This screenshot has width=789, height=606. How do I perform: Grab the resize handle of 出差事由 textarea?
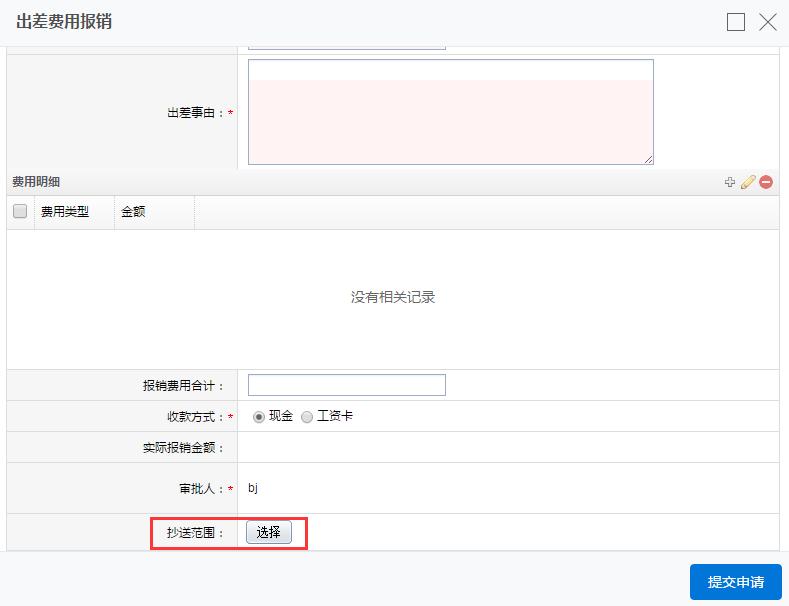point(648,159)
